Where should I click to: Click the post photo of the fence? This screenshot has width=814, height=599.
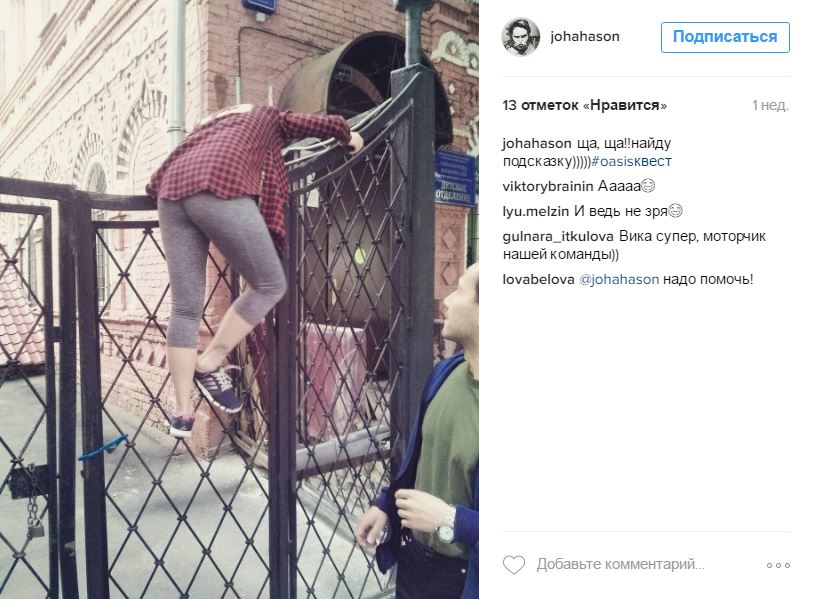point(239,300)
